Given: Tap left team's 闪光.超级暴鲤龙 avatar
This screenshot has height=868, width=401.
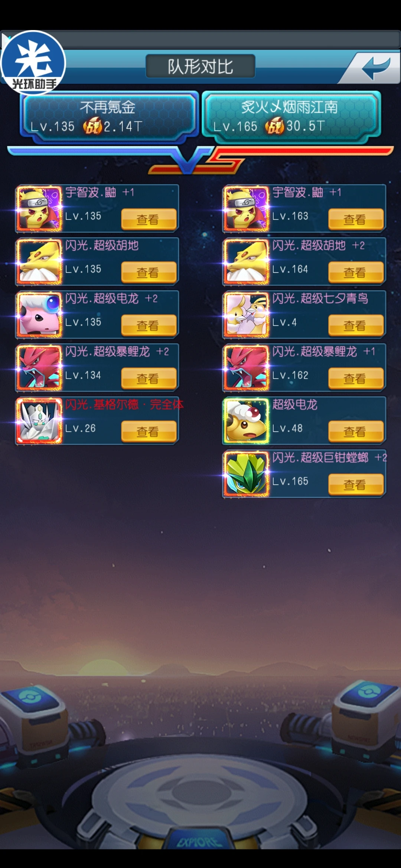Looking at the screenshot, I should click(39, 368).
